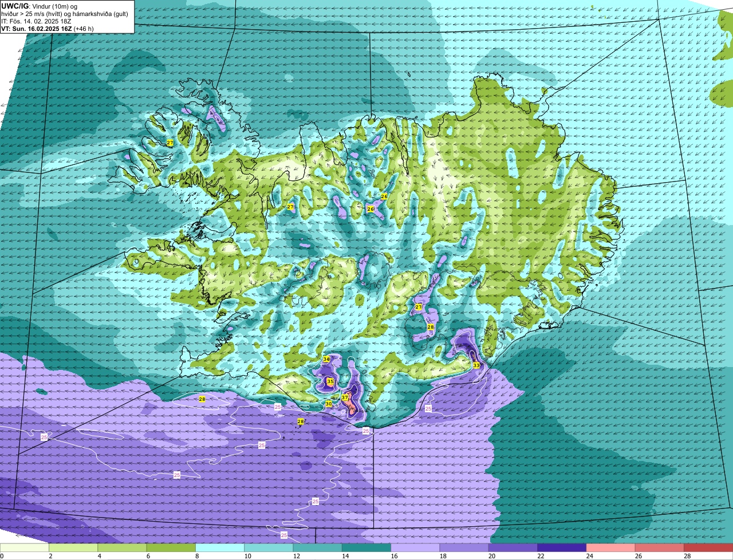The width and height of the screenshot is (733, 560).
Task: Click the scale label '0' on the color bar
Action: coord(2,556)
